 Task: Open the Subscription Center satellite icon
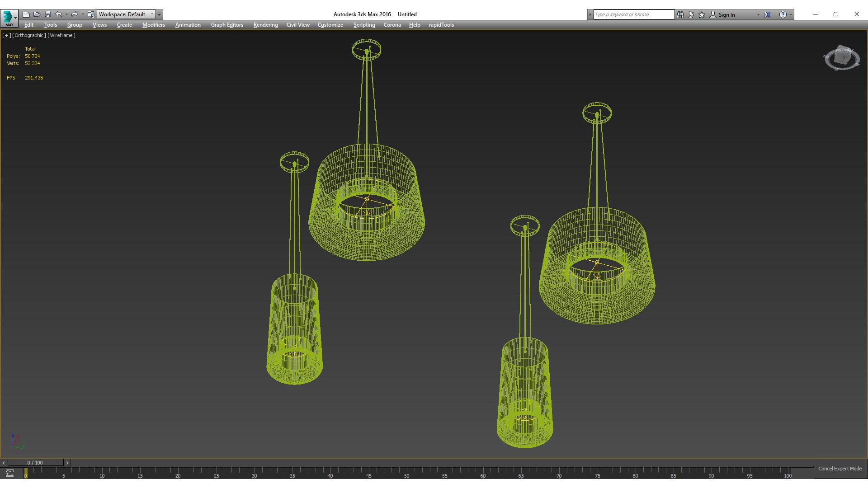pyautogui.click(x=691, y=14)
